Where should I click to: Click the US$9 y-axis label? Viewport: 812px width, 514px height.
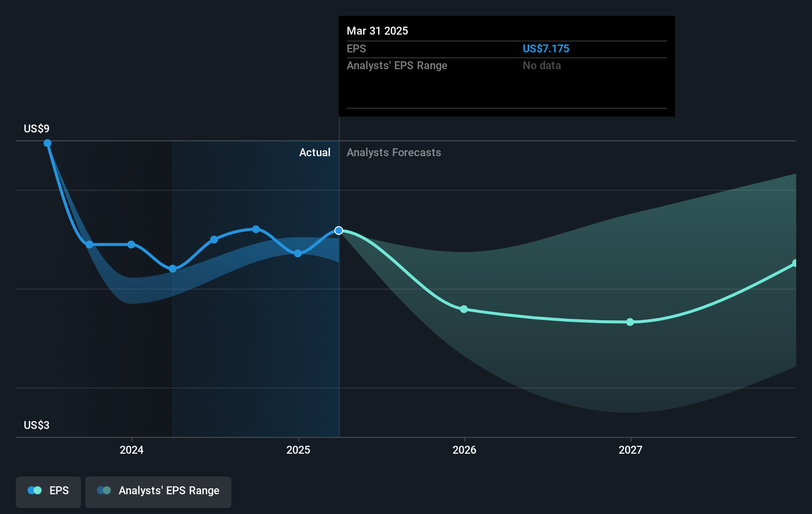[x=37, y=128]
